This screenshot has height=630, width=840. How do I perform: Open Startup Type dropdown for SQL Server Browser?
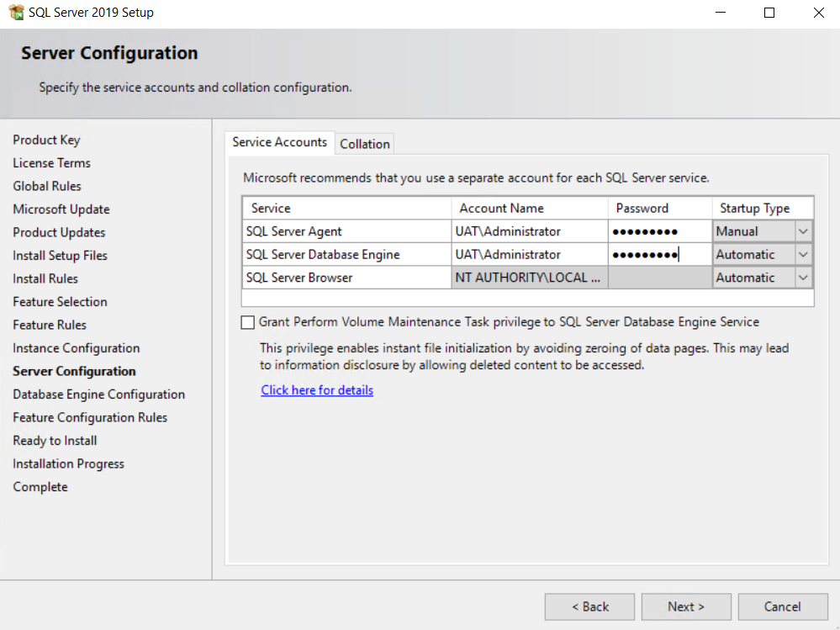[802, 278]
